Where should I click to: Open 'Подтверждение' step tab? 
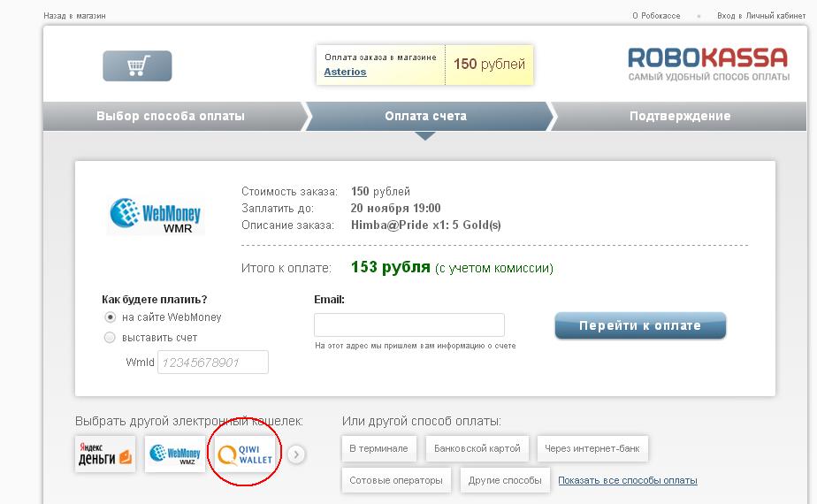[679, 116]
